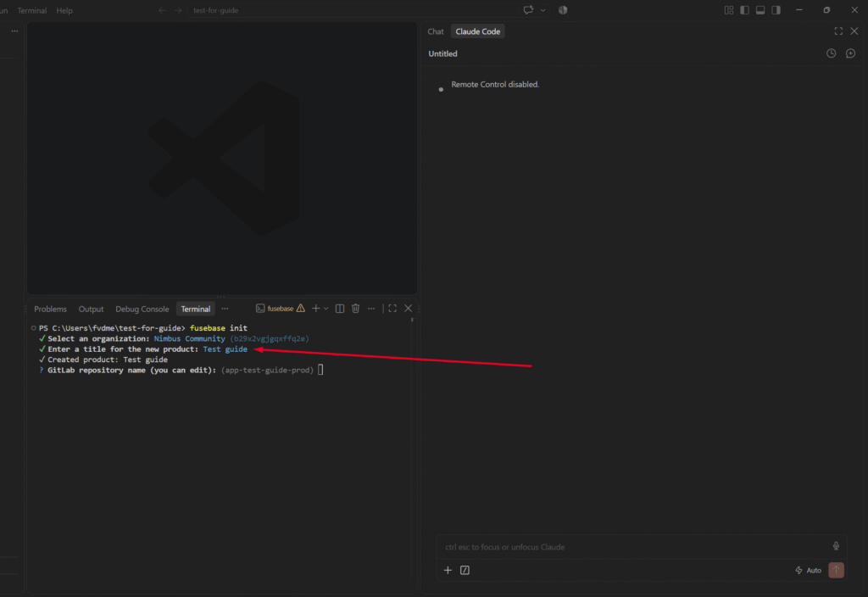Select the Terminal panel tab
868x597 pixels.
196,309
